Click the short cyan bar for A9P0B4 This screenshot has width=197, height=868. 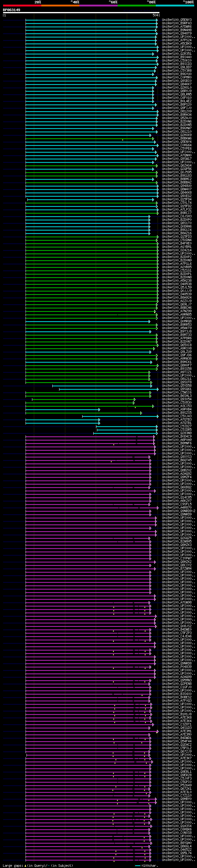pos(63,410)
